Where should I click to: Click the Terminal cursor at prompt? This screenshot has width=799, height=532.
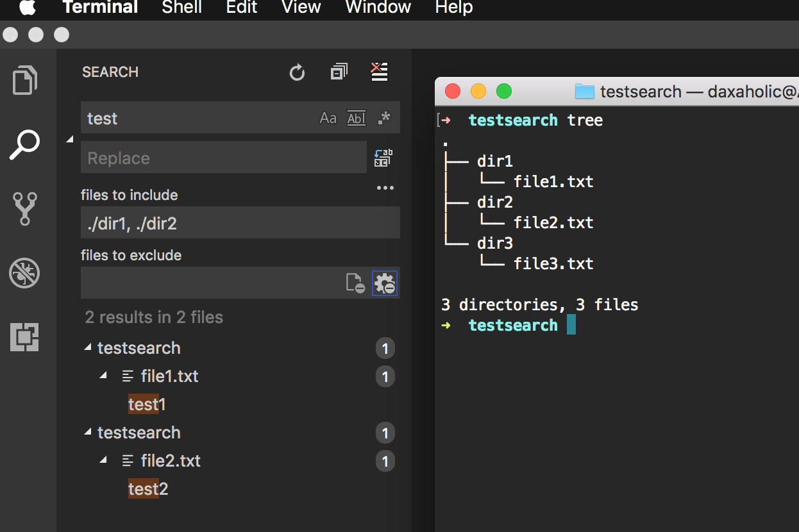(571, 325)
